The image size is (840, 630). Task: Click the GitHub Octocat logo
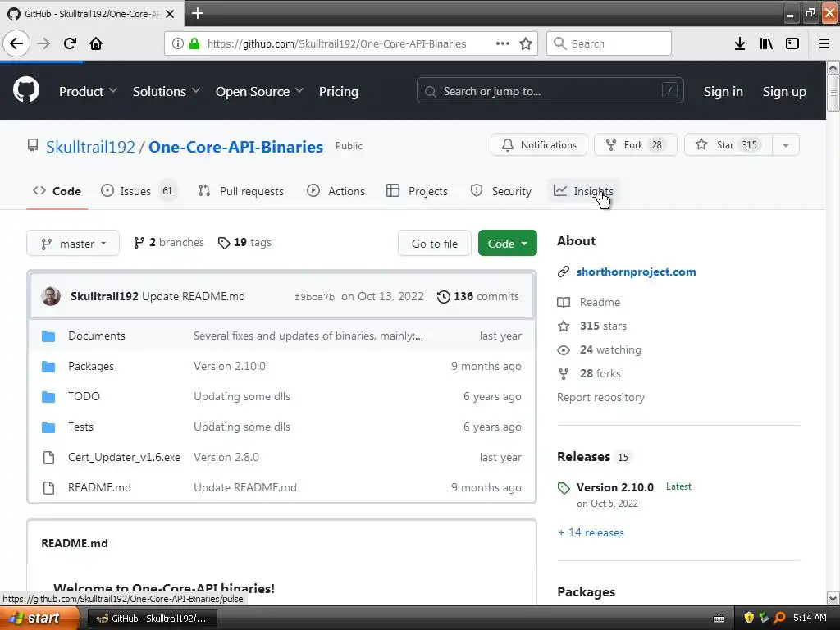pyautogui.click(x=25, y=90)
